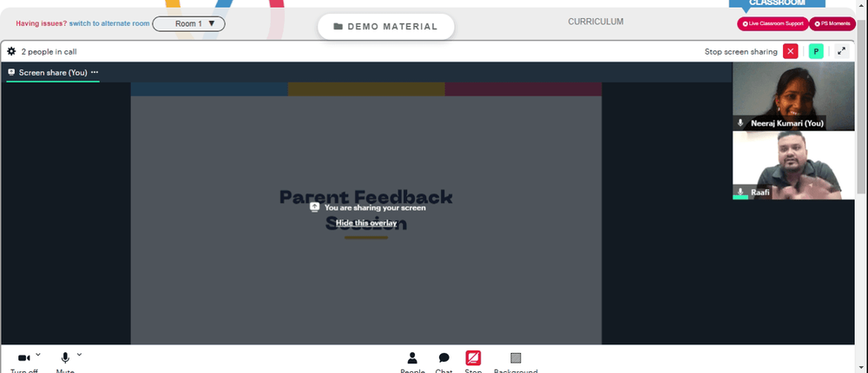Image resolution: width=868 pixels, height=373 pixels.
Task: Open the DEMO MATERIAL folder button
Action: [x=386, y=27]
